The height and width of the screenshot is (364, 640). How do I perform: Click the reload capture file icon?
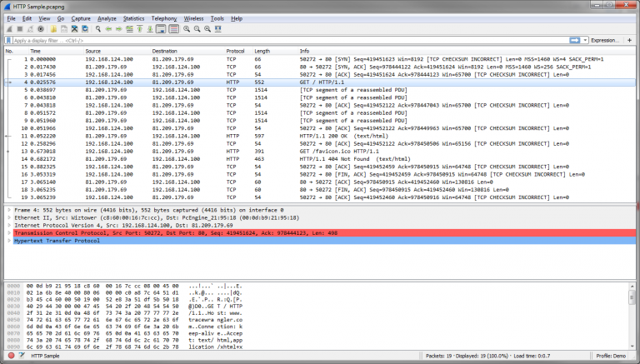pyautogui.click(x=84, y=28)
